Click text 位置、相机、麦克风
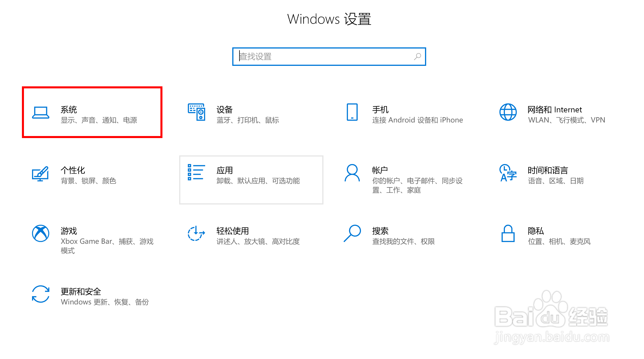 click(x=559, y=241)
